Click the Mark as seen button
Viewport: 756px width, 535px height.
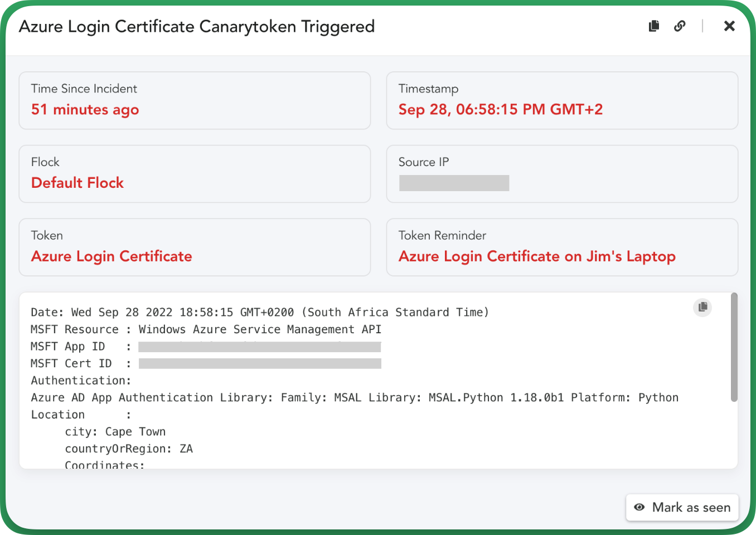[682, 507]
